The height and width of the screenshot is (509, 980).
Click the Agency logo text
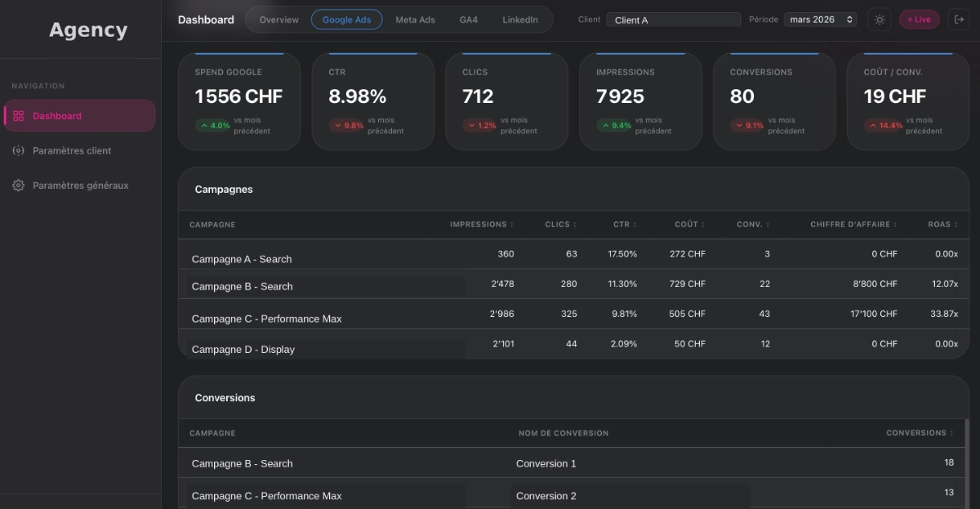[x=88, y=30]
